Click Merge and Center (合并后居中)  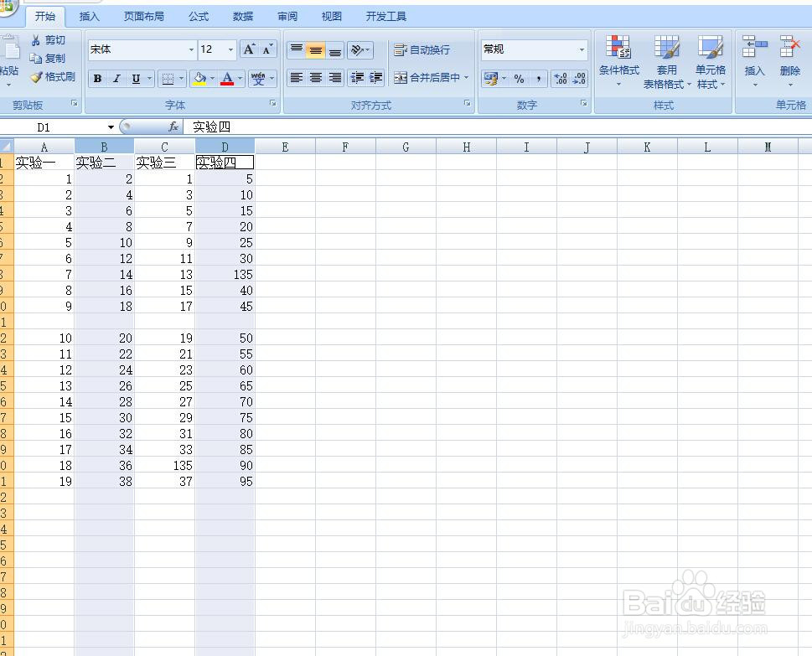[427, 78]
